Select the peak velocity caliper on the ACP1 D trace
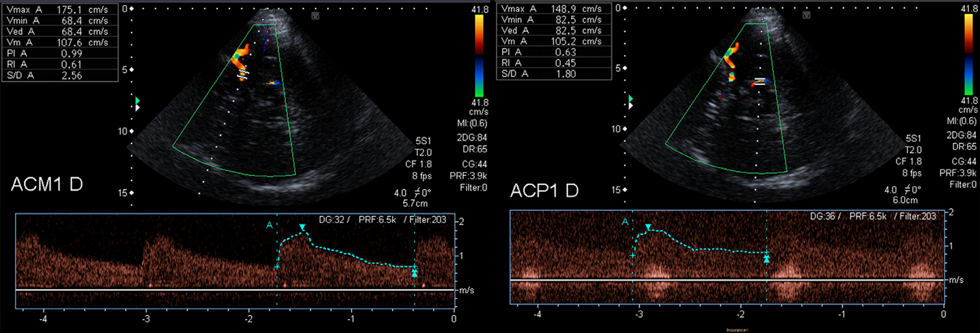The width and height of the screenshot is (980, 333). (x=648, y=227)
